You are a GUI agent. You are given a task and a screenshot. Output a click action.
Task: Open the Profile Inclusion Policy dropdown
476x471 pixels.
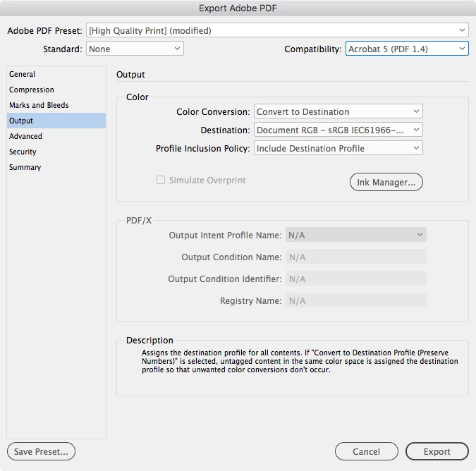click(338, 148)
